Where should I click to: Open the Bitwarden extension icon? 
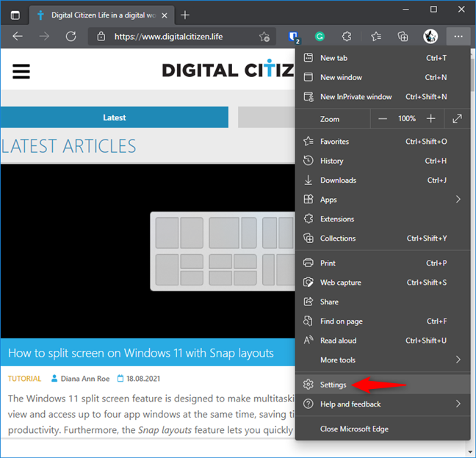pyautogui.click(x=294, y=36)
